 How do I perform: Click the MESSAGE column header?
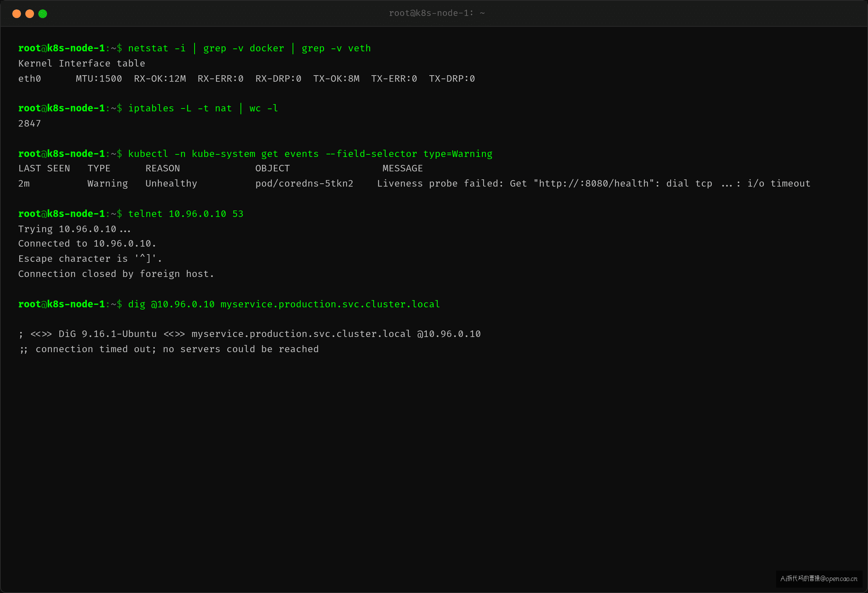point(403,168)
